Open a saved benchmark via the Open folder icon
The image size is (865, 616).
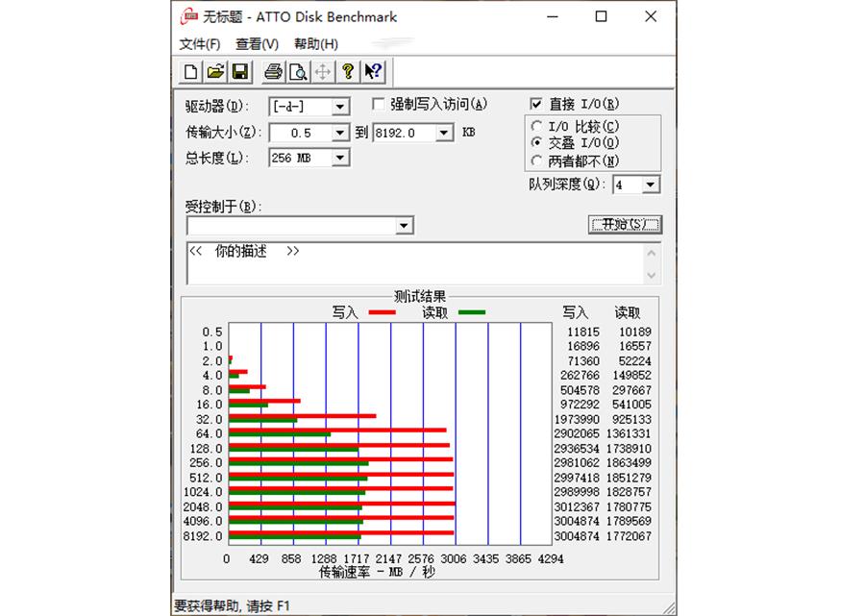coord(214,71)
